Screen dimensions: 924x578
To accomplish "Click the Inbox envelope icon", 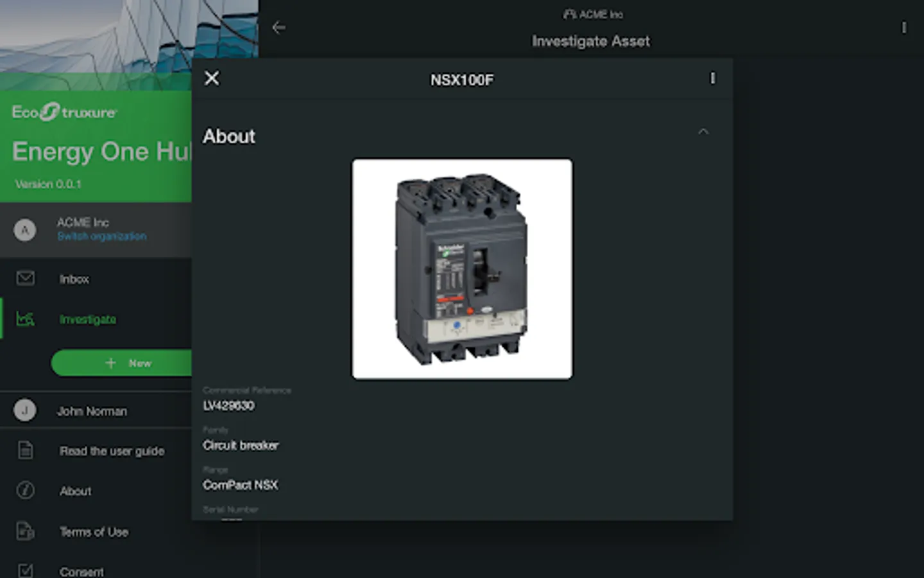I will [26, 278].
